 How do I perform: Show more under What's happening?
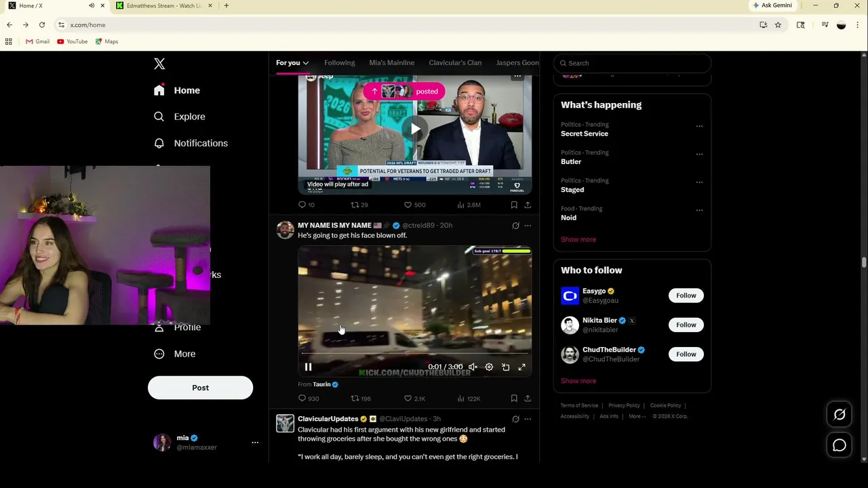click(578, 239)
